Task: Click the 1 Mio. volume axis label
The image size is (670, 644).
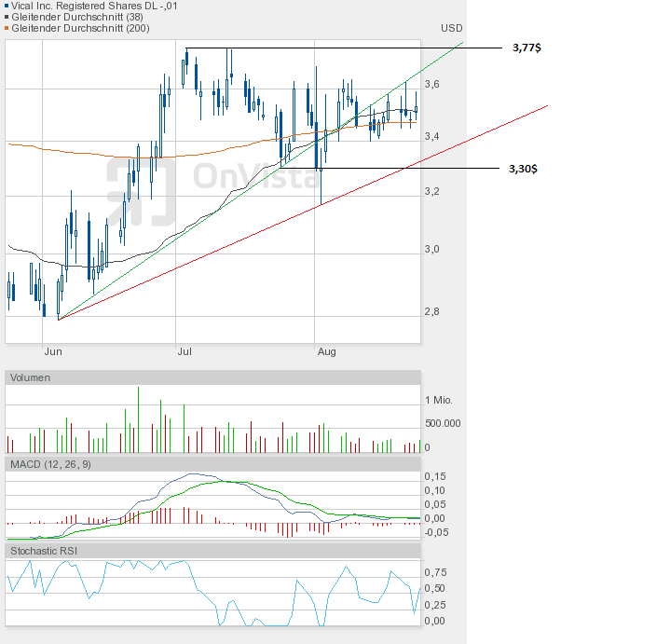Action: coord(438,400)
